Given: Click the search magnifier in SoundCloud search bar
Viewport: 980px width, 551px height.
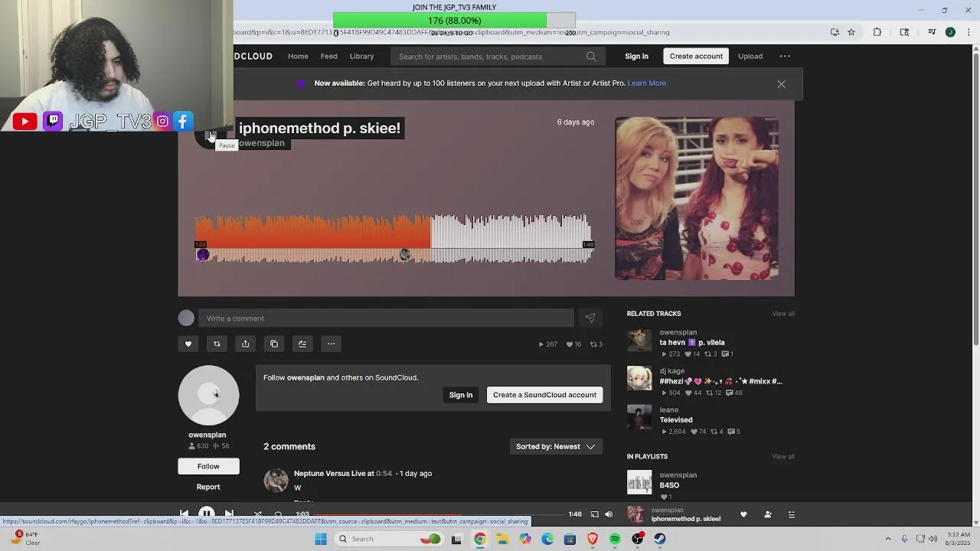Looking at the screenshot, I should click(x=591, y=57).
